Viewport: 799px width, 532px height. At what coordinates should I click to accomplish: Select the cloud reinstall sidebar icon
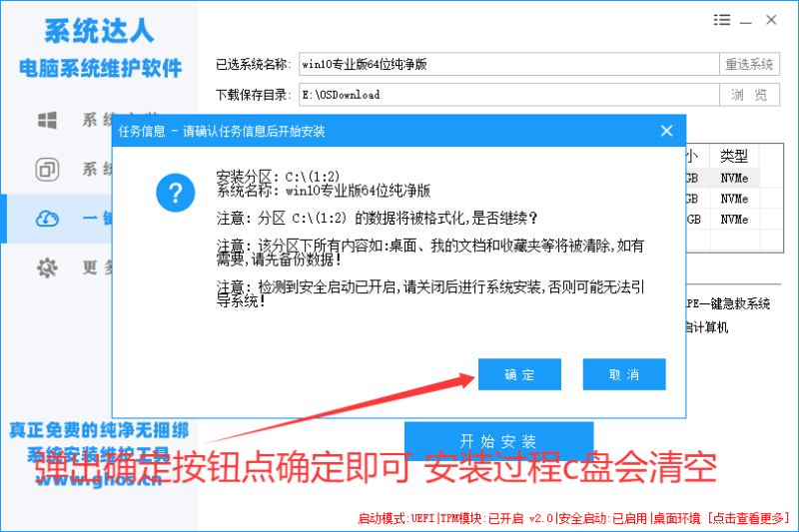click(47, 219)
